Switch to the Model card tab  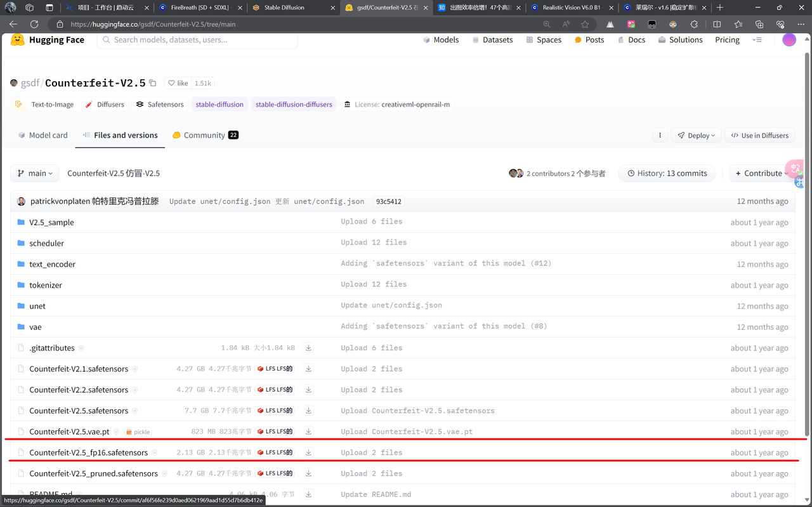click(43, 135)
